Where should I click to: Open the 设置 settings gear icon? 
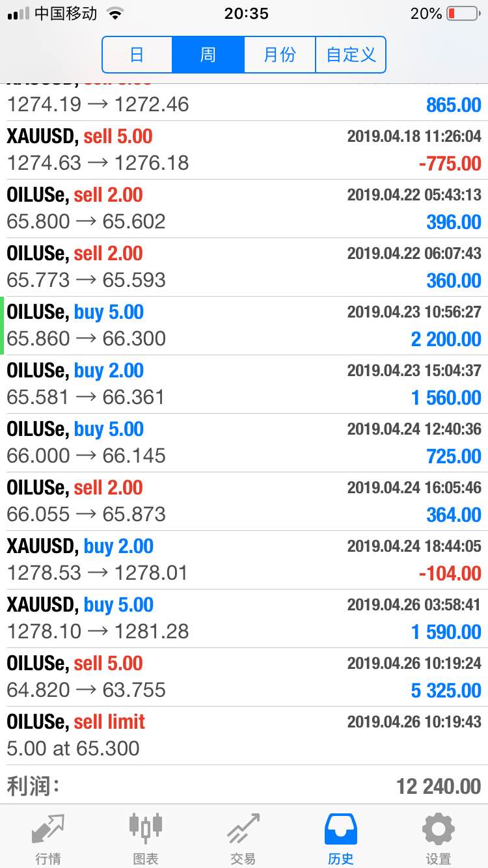[x=439, y=829]
